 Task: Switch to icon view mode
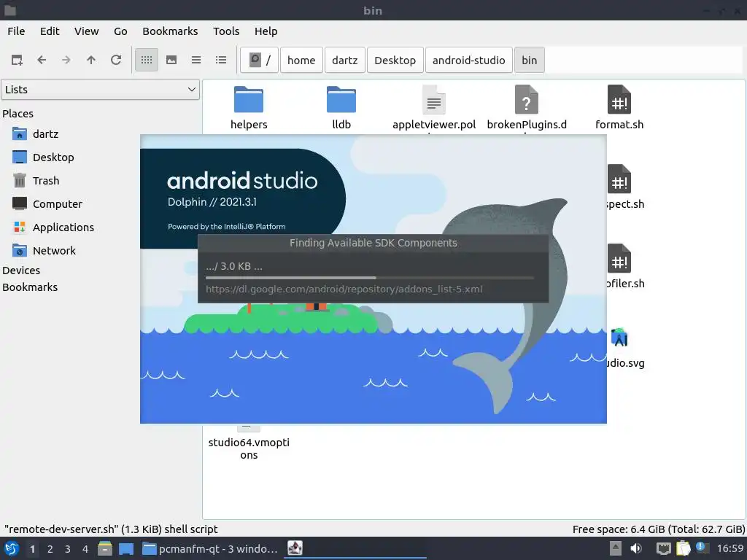[x=147, y=60]
